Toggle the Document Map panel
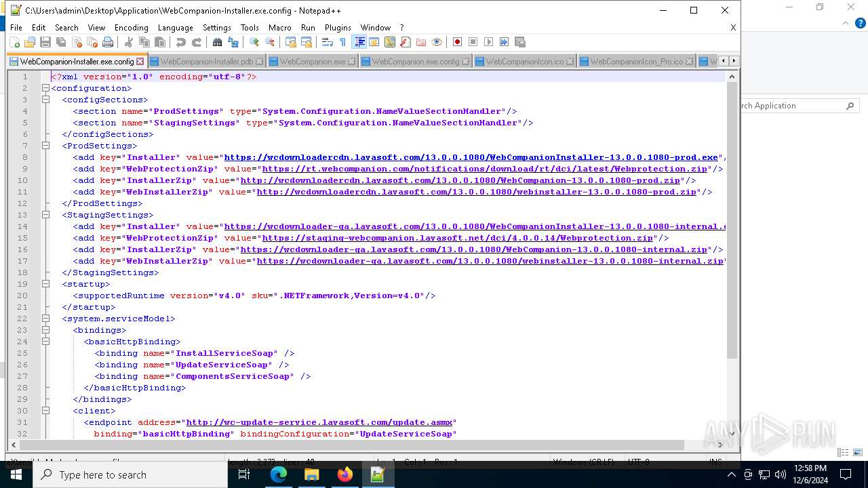 390,42
